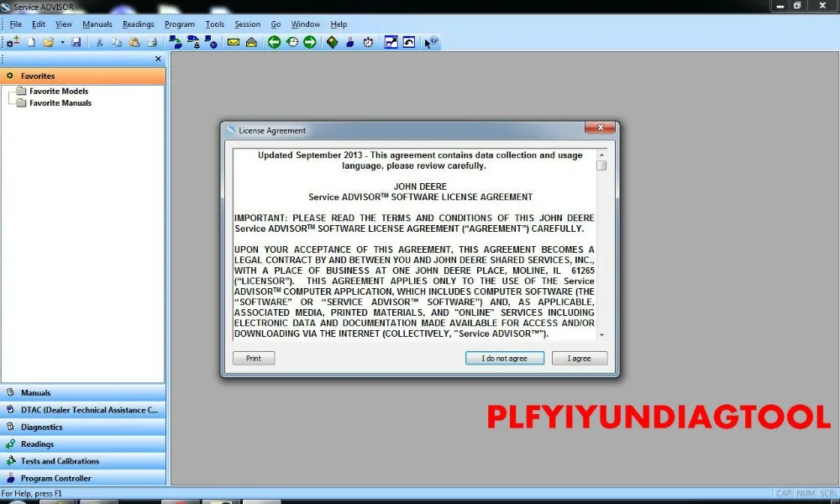
Task: Click the license agreement scrollbar thumb
Action: click(601, 165)
